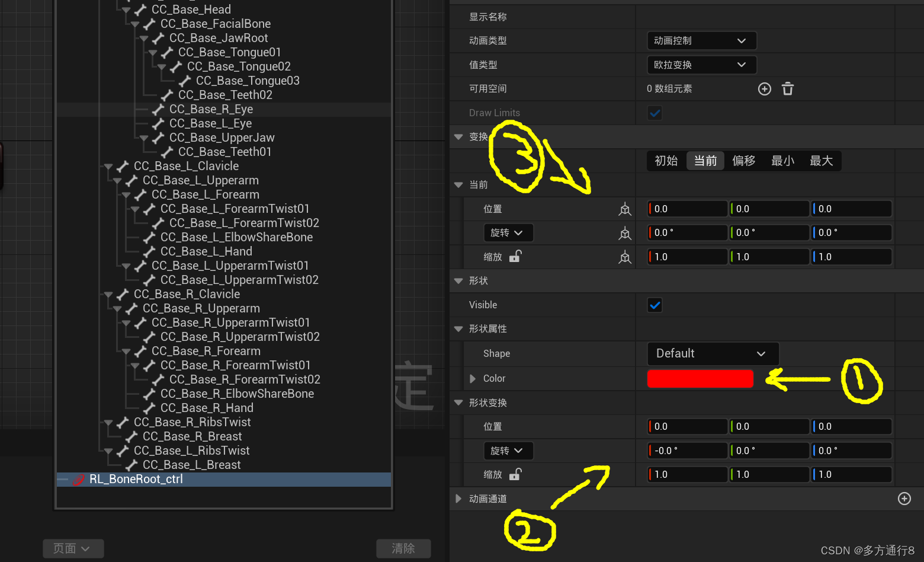The width and height of the screenshot is (924, 562).
Task: Collapse CC_Base_R_Clavicle tree node
Action: (x=108, y=295)
